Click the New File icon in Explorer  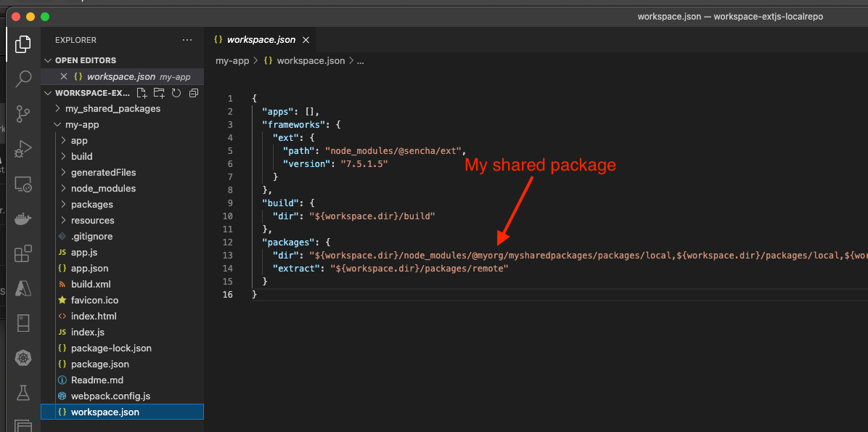(142, 93)
